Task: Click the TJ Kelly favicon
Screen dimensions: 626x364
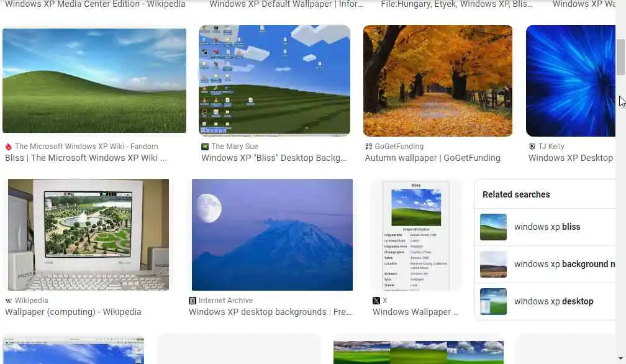Action: 532,147
